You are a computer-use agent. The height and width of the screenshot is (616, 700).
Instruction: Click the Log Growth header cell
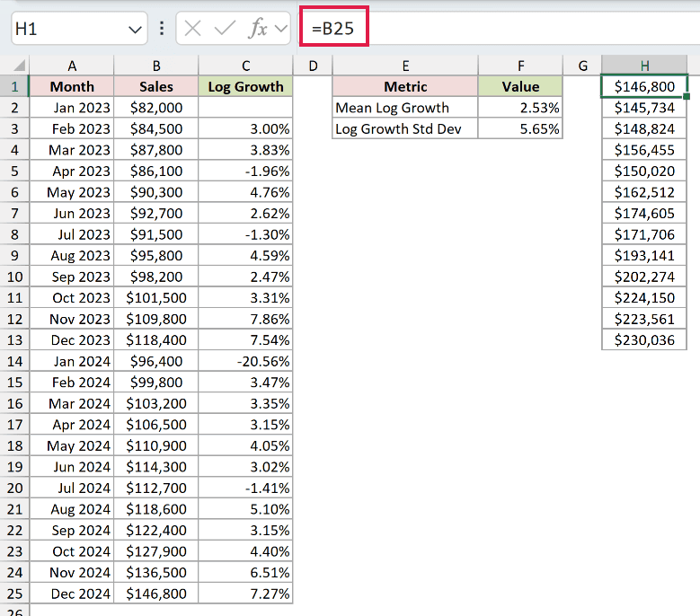pyautogui.click(x=245, y=86)
